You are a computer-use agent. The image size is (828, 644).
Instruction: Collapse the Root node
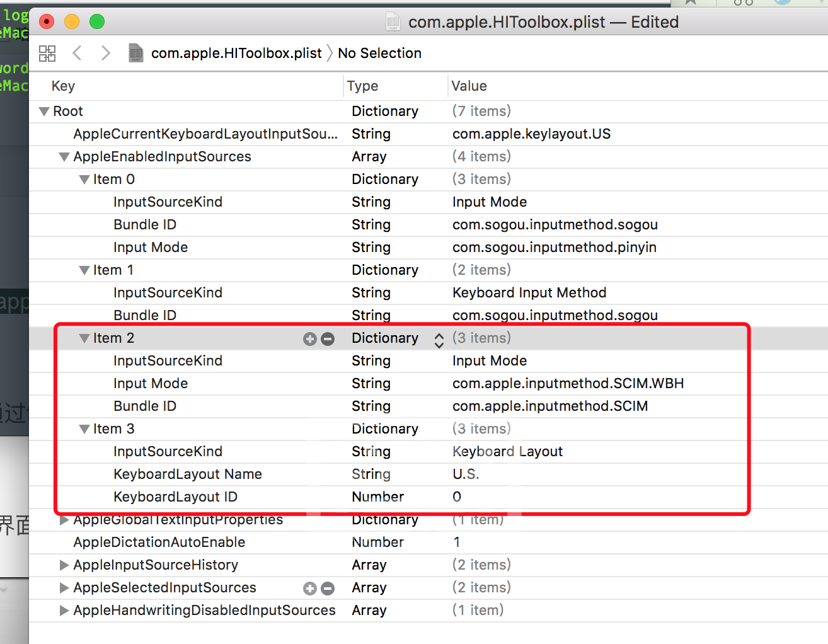[44, 112]
